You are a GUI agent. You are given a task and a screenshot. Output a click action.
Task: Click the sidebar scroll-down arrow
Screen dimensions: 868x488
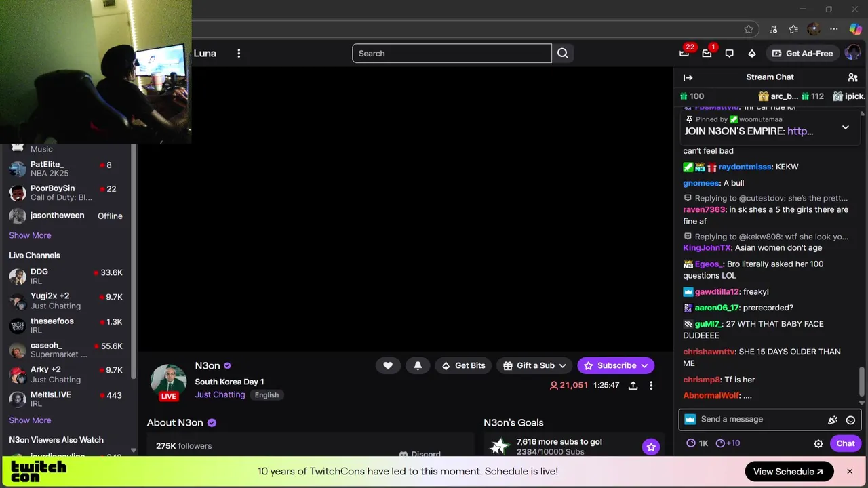[x=133, y=451]
